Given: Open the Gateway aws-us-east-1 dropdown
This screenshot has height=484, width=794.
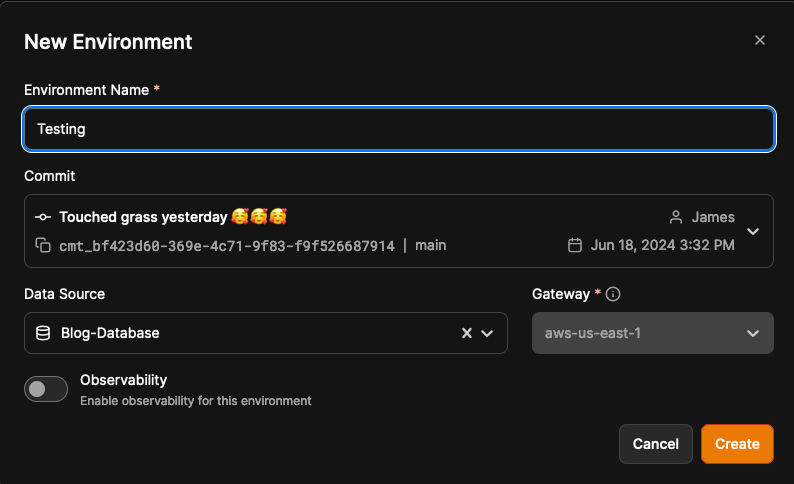Looking at the screenshot, I should pyautogui.click(x=652, y=333).
